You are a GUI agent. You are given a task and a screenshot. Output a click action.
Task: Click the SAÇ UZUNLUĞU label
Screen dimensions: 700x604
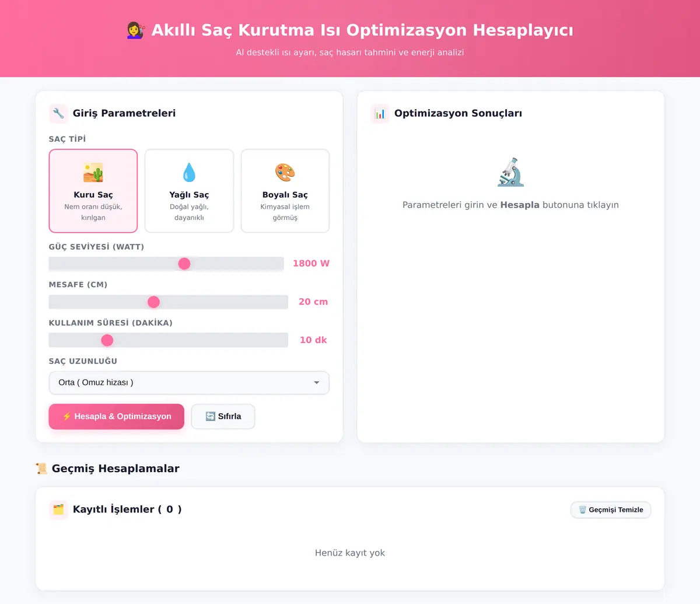click(x=83, y=361)
